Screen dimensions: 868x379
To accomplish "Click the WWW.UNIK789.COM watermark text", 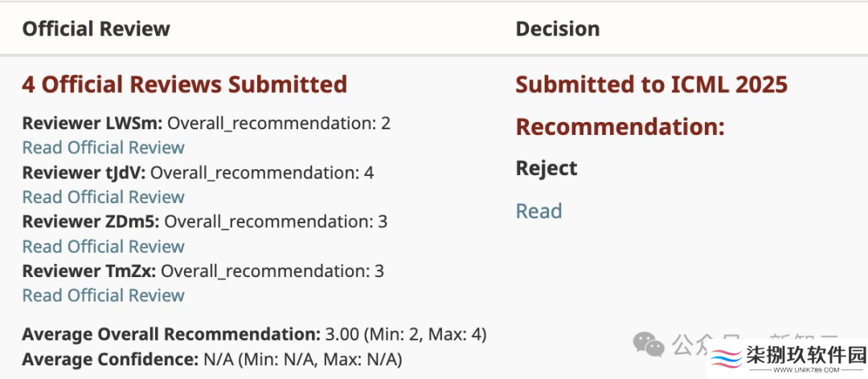I will [x=805, y=369].
